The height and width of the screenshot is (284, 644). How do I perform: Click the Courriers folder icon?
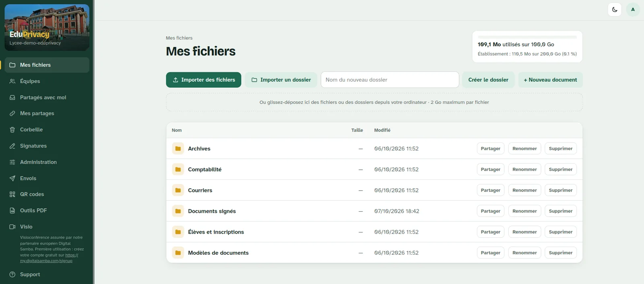(x=178, y=190)
